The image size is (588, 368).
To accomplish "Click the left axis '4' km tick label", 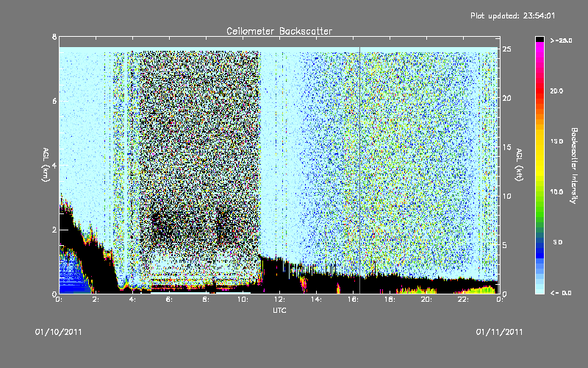I will (54, 165).
